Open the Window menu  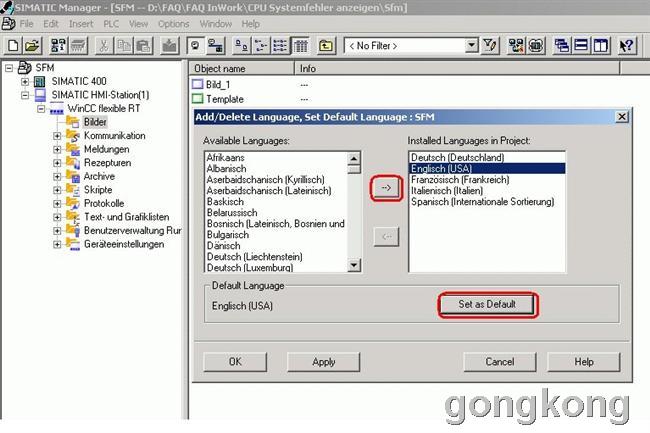pyautogui.click(x=216, y=24)
